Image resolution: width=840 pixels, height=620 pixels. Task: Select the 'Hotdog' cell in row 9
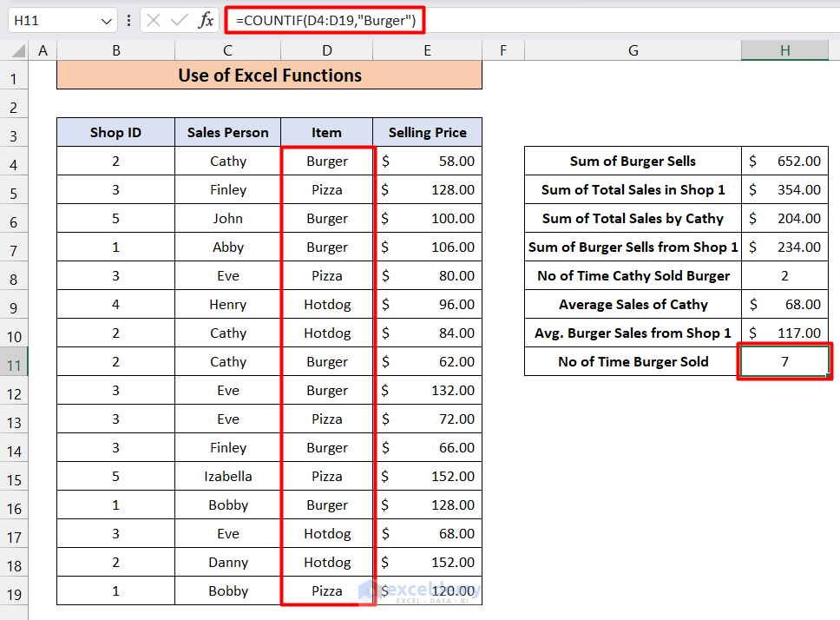click(x=327, y=305)
